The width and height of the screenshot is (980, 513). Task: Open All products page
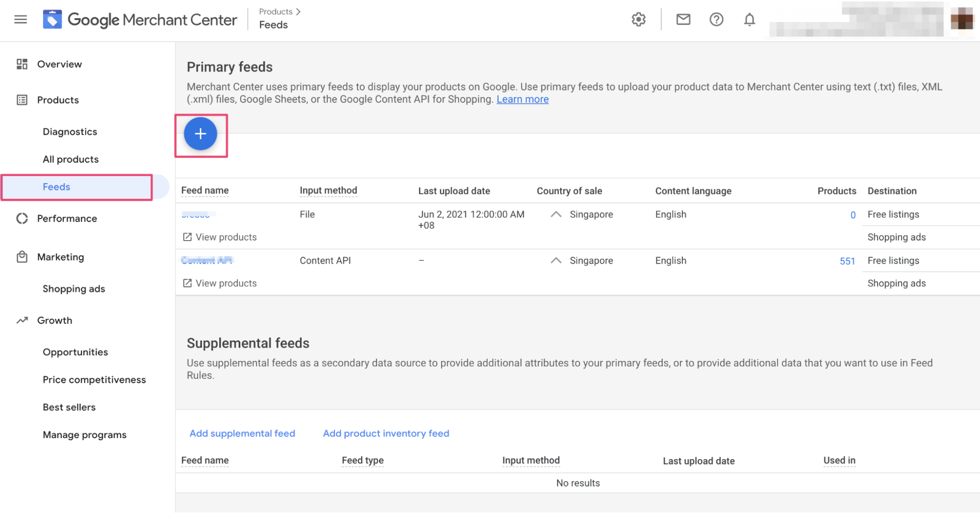point(71,159)
